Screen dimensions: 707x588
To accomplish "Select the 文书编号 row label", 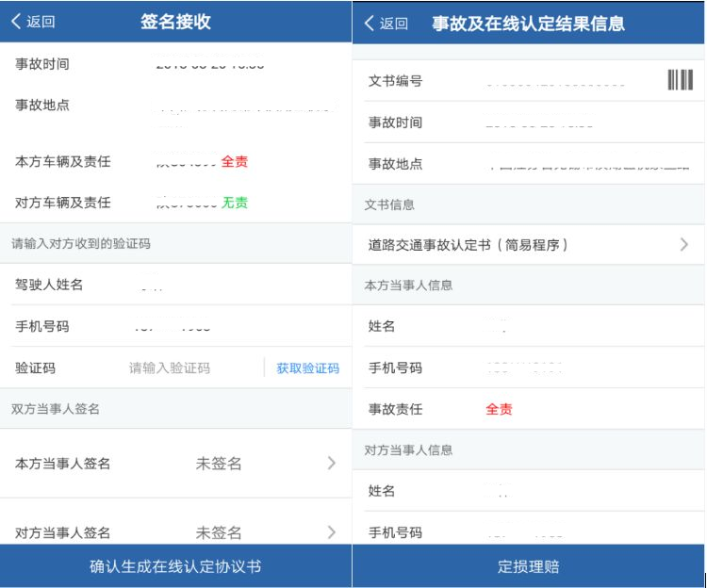I will pos(395,81).
